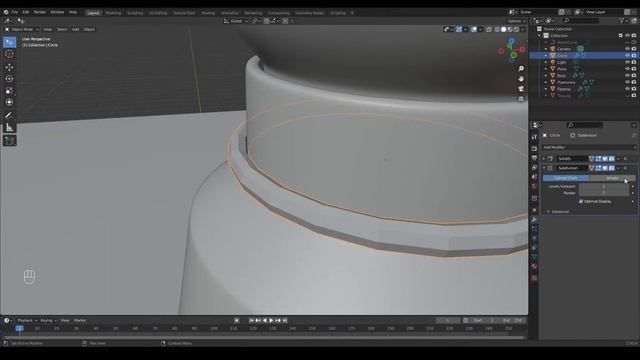The width and height of the screenshot is (640, 360).
Task: Select the Transform tool
Action: 9,102
